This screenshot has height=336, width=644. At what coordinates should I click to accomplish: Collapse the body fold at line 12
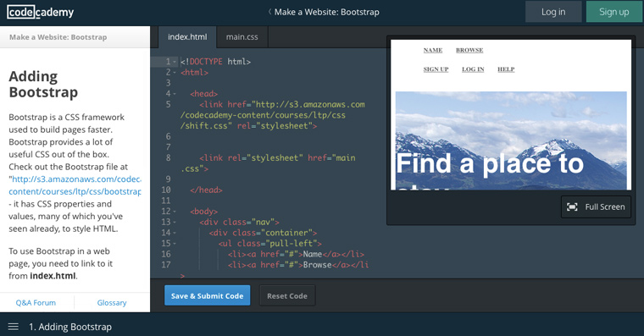click(175, 212)
